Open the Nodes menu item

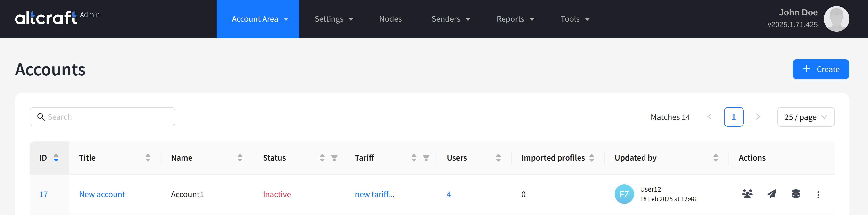tap(390, 19)
